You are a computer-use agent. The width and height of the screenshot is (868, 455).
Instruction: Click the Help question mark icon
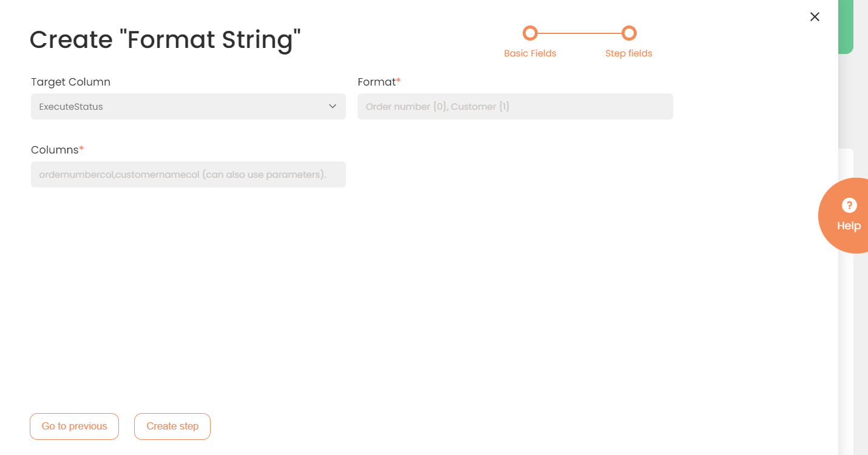[x=849, y=205]
